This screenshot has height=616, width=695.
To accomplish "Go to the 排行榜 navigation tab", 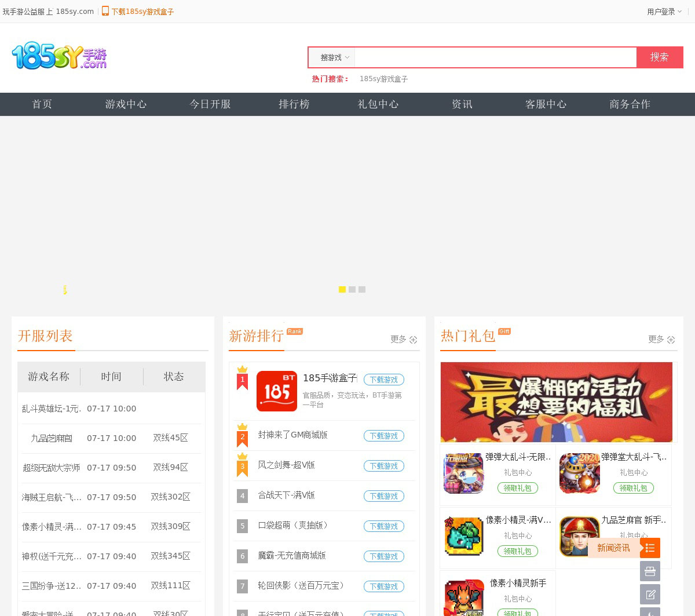I will 294,104.
